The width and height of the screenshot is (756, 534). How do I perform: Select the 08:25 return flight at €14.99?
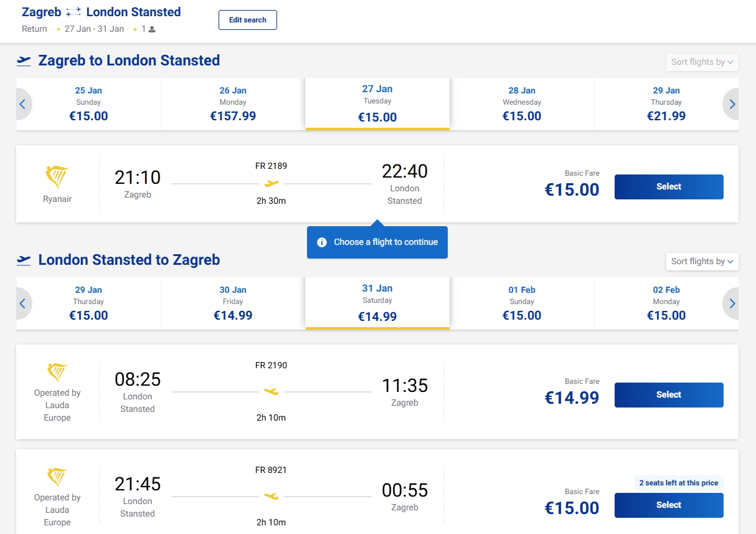coord(669,395)
